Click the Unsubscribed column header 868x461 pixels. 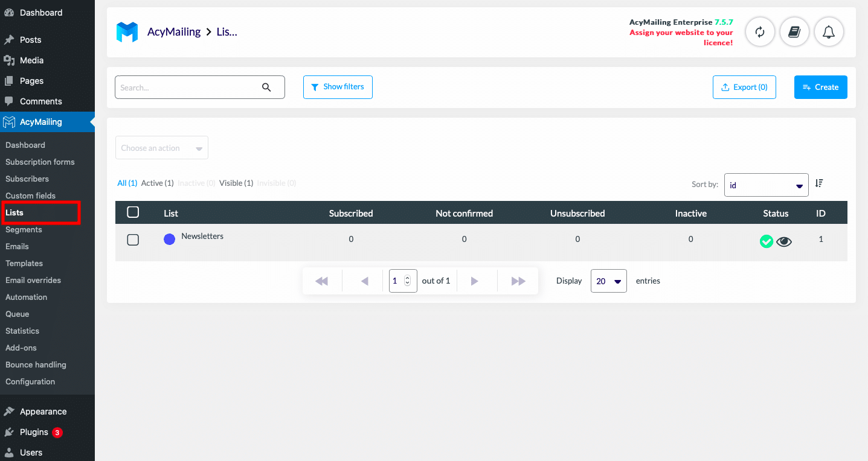(577, 213)
